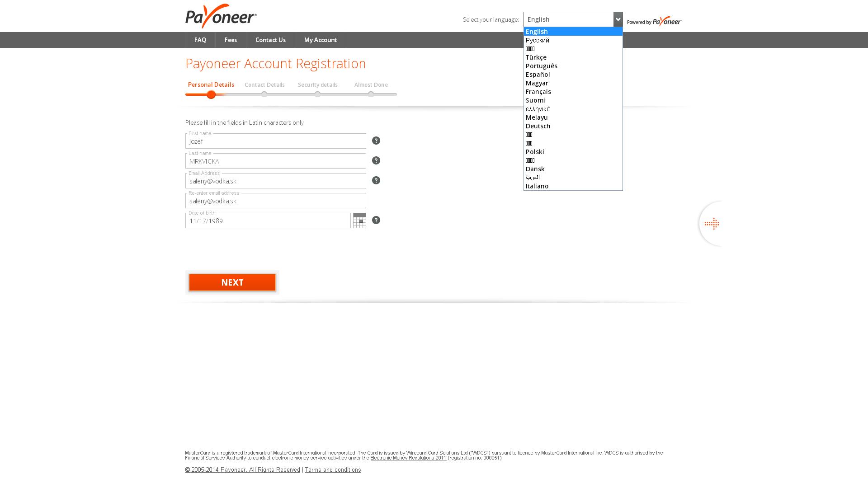The width and height of the screenshot is (868, 488).
Task: Select Türkçe in the language list
Action: click(573, 57)
